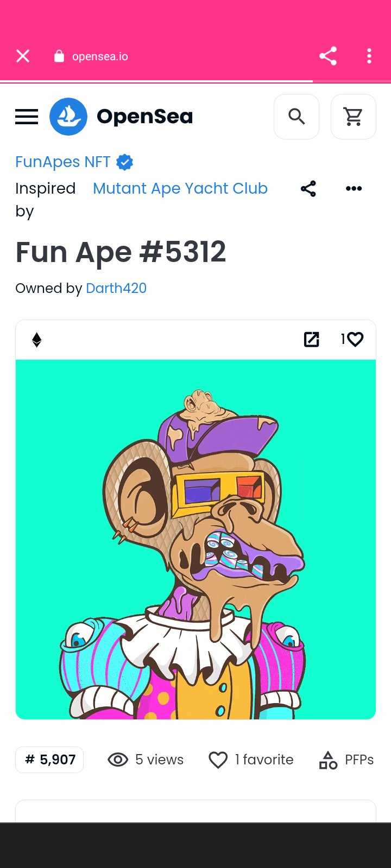Screen dimensions: 391x868
Task: Toggle the favorite heart above the image
Action: click(x=355, y=340)
